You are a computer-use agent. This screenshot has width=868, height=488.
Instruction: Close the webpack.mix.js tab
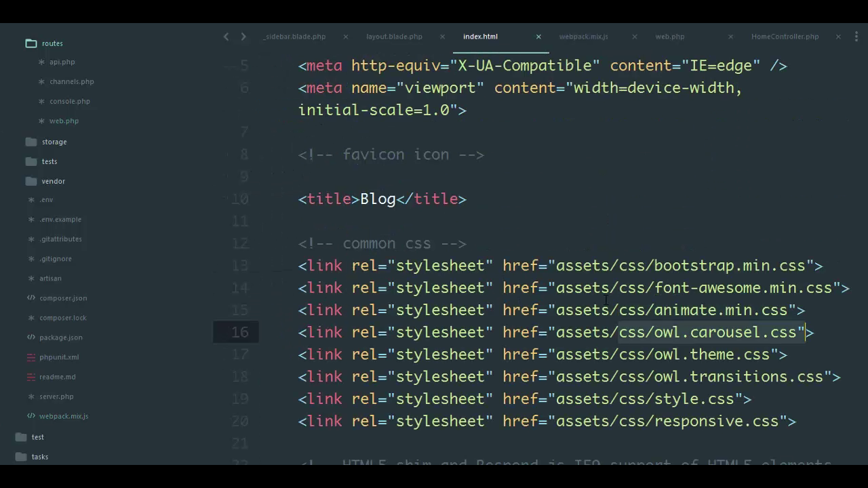point(635,37)
